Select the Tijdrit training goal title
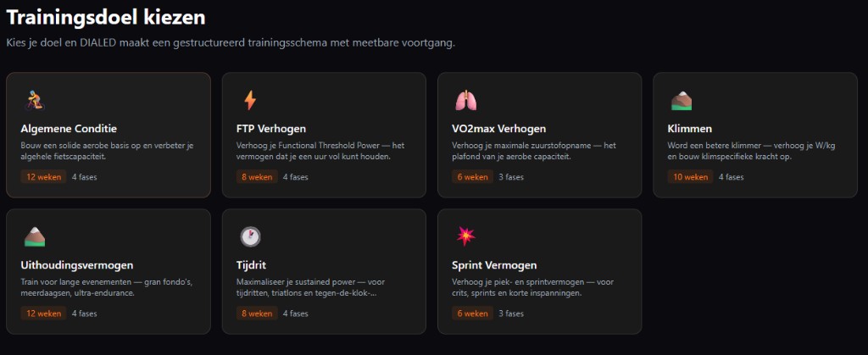Image resolution: width=868 pixels, height=355 pixels. pos(253,265)
